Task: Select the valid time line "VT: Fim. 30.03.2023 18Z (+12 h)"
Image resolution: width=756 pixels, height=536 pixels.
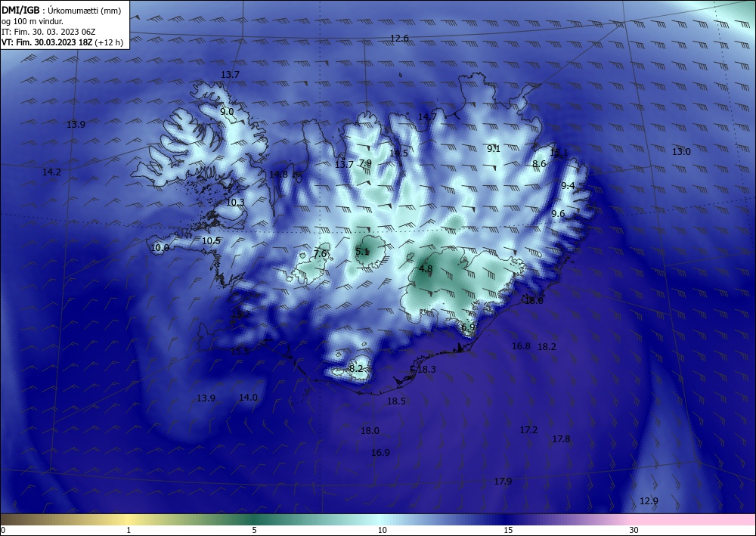Action: (x=62, y=42)
